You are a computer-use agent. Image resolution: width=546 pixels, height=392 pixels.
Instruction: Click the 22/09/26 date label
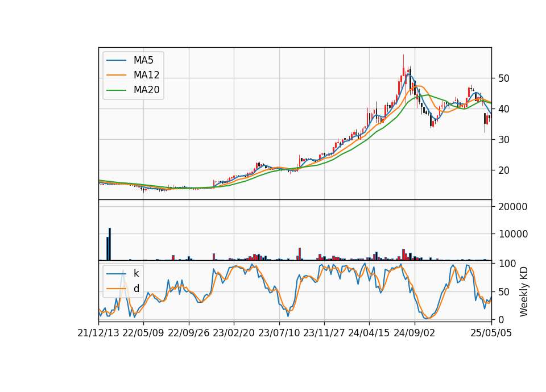188,333
